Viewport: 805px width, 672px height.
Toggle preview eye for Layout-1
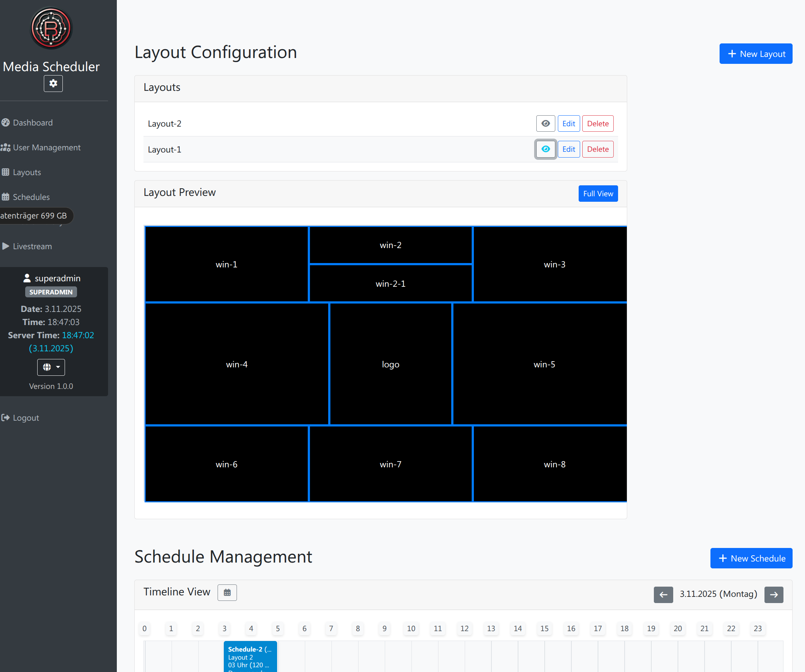coord(545,149)
